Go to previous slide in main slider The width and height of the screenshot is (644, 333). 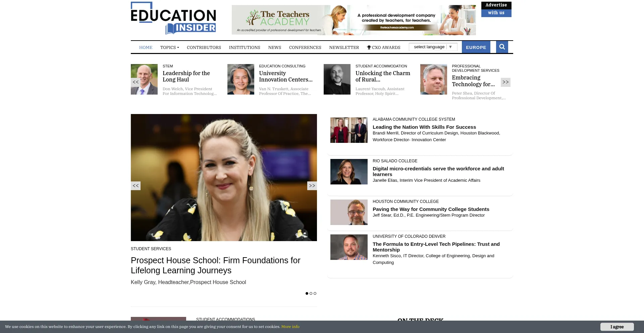tap(136, 186)
